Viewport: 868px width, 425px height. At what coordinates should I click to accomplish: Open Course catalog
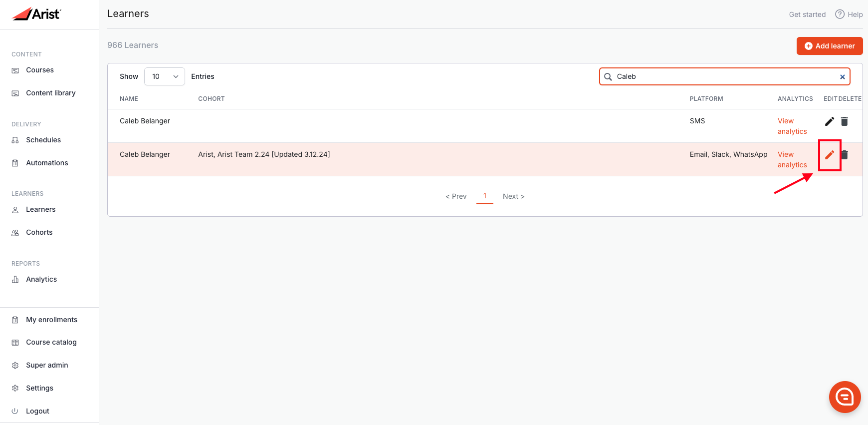point(51,342)
